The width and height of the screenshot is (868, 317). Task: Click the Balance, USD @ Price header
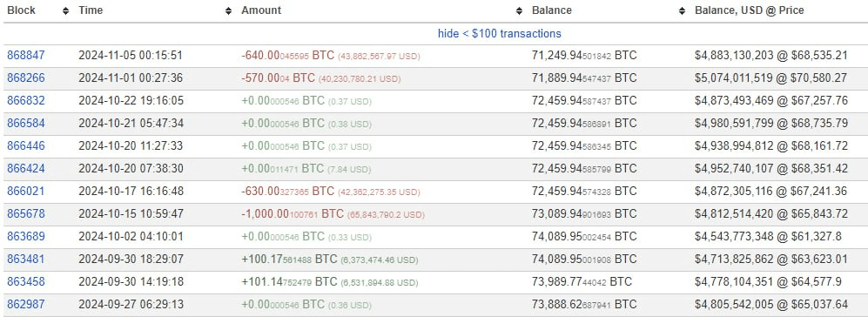(749, 10)
